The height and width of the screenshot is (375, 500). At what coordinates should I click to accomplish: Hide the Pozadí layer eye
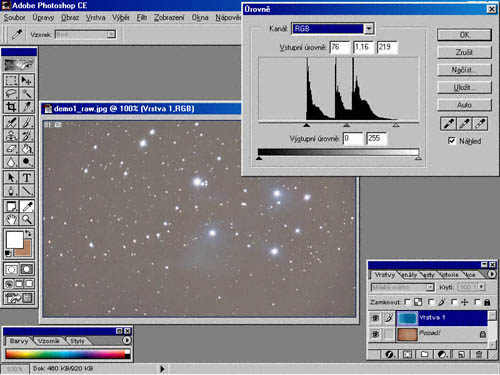375,334
